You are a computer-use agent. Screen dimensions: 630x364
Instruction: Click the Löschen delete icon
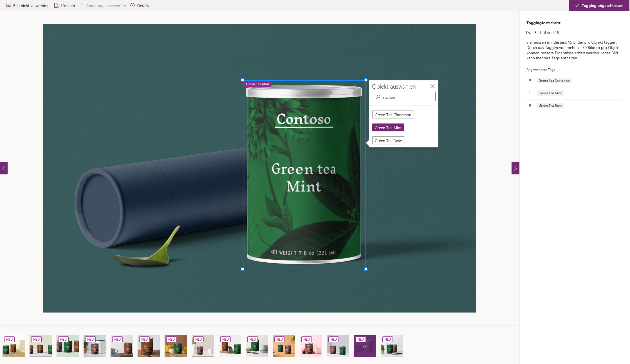(56, 6)
